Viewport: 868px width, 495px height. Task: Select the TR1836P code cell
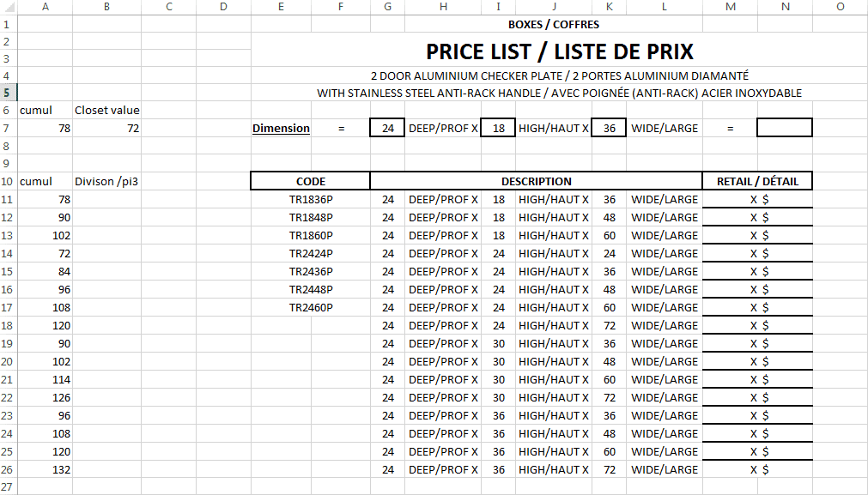[x=310, y=199]
